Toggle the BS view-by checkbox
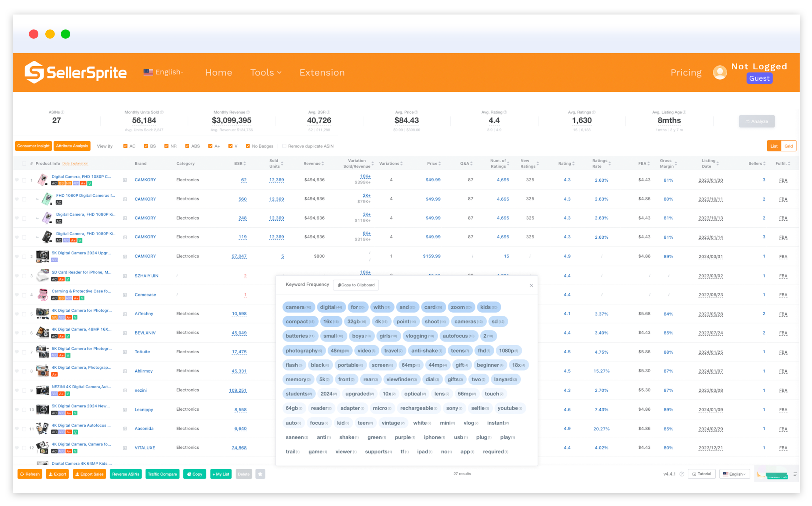 click(146, 146)
